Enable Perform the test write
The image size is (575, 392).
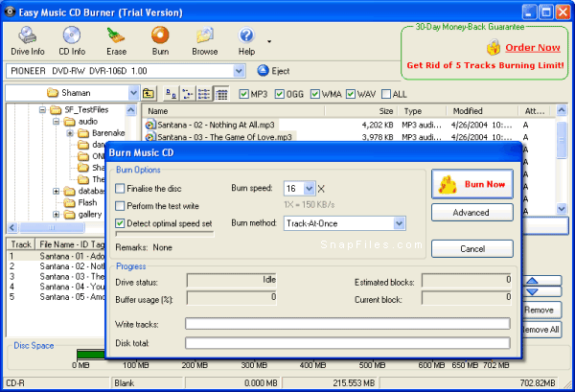(120, 206)
